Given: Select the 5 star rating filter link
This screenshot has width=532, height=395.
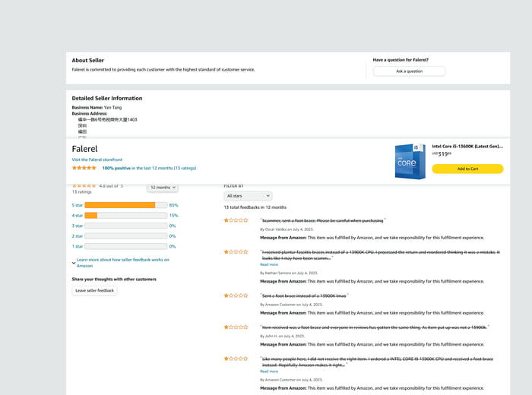Looking at the screenshot, I should (x=78, y=205).
